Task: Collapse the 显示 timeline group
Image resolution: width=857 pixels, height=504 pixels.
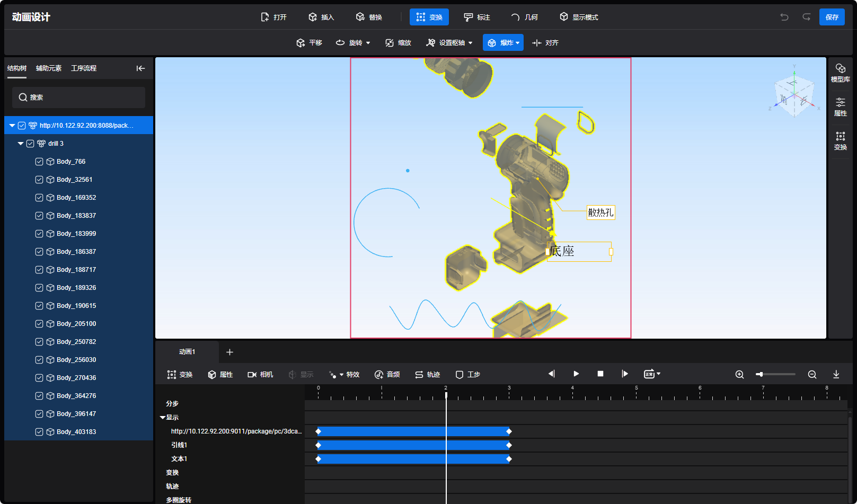Action: [x=163, y=418]
